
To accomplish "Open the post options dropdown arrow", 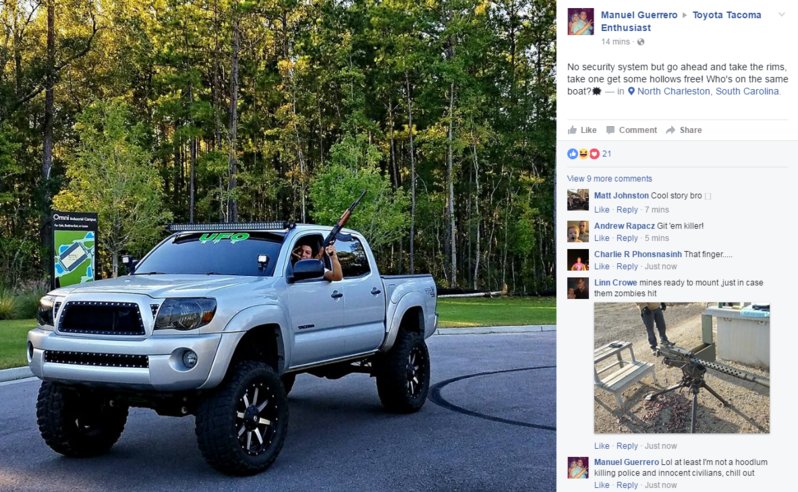I will point(782,14).
